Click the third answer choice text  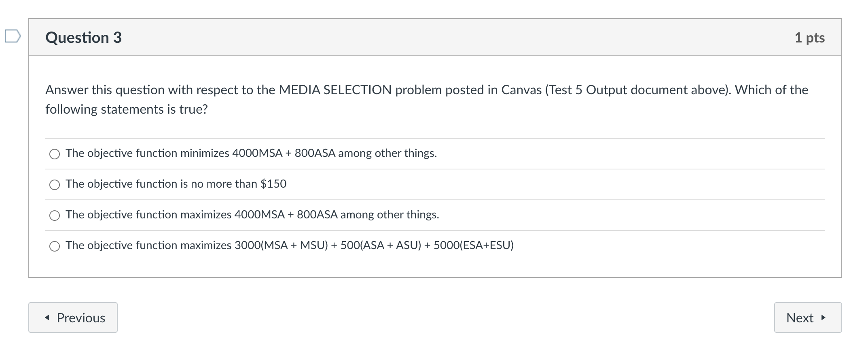tap(253, 215)
